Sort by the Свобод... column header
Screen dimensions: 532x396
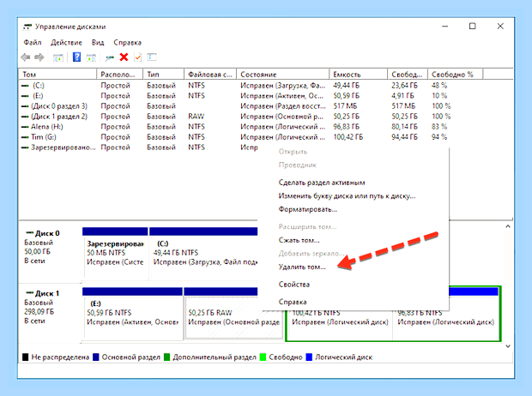tap(407, 75)
